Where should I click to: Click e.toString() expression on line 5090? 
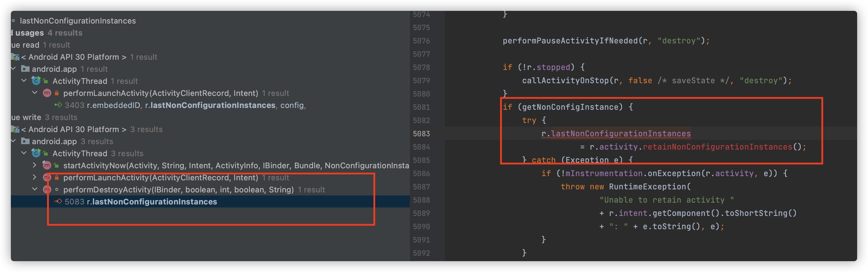coord(671,226)
